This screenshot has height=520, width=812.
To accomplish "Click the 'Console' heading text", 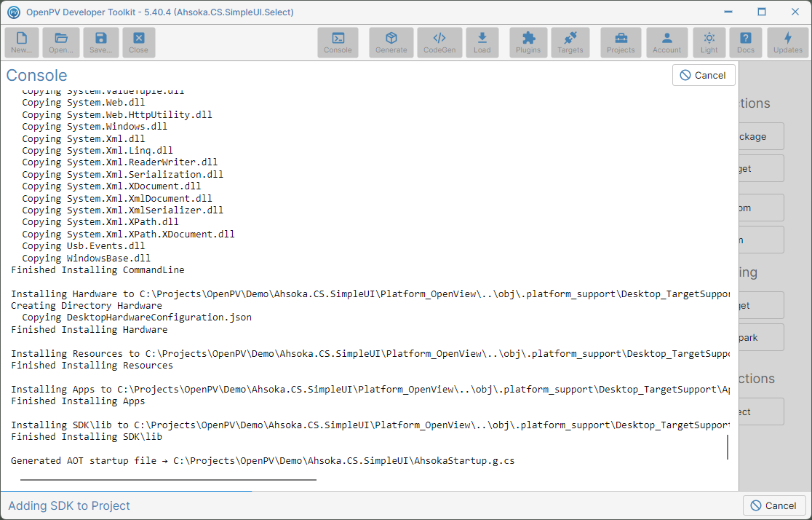I will coord(37,75).
